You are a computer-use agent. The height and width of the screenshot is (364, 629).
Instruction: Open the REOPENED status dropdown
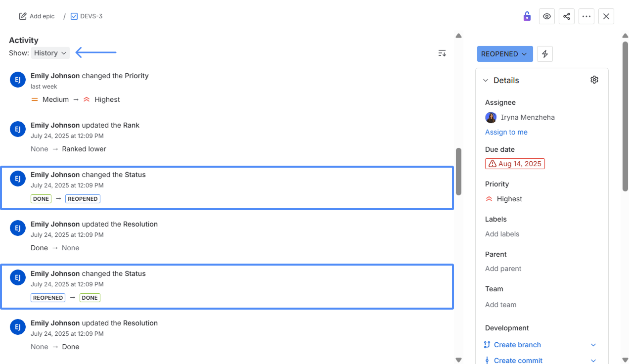click(504, 53)
